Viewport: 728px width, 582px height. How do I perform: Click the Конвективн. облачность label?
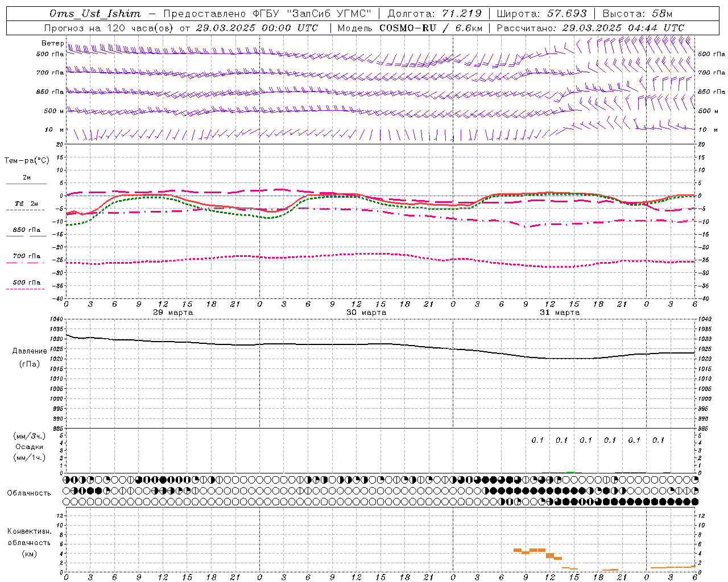click(x=30, y=537)
